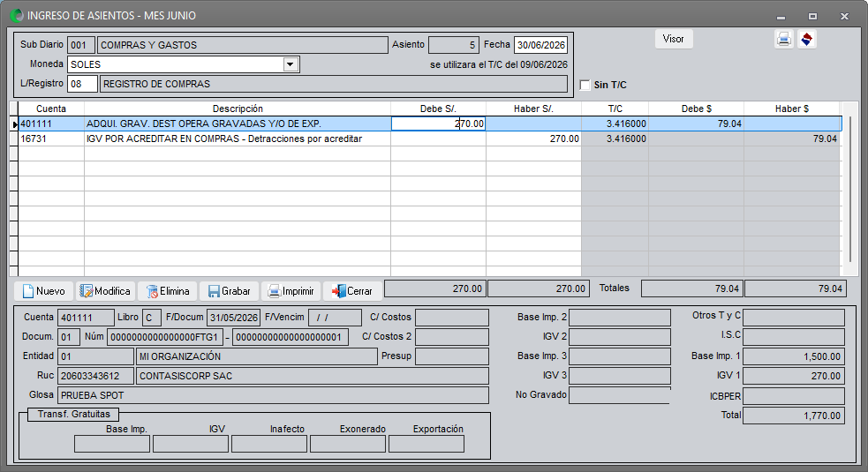Click the Debe S/. cell being edited
The image size is (868, 472).
(439, 124)
